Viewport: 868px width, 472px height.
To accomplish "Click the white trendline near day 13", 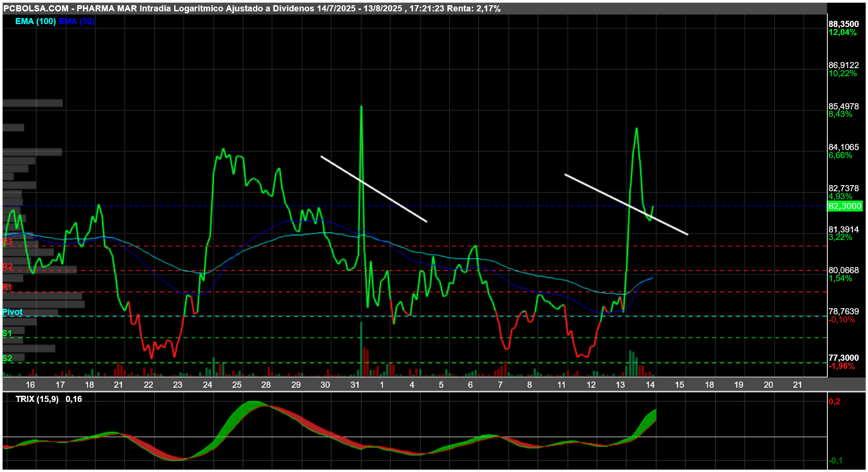I will point(626,205).
